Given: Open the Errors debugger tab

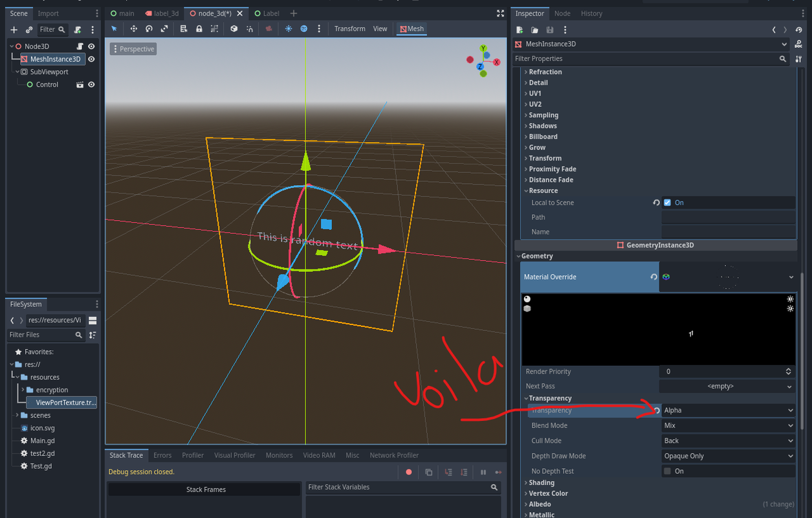Looking at the screenshot, I should tap(162, 455).
